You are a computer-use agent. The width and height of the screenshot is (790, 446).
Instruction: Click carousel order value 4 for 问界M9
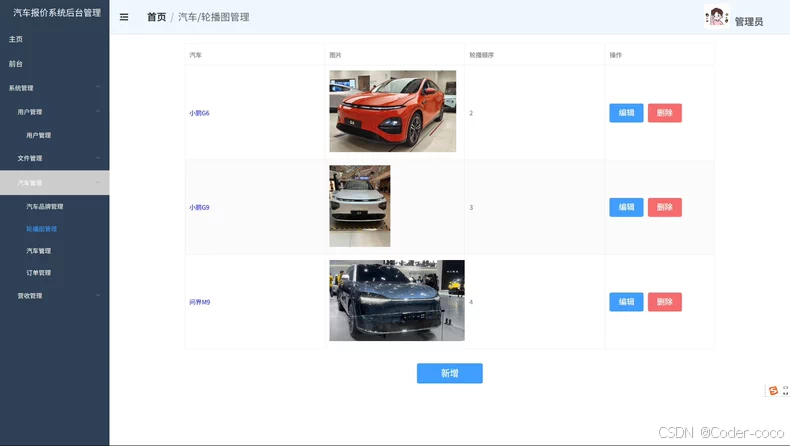(x=471, y=302)
